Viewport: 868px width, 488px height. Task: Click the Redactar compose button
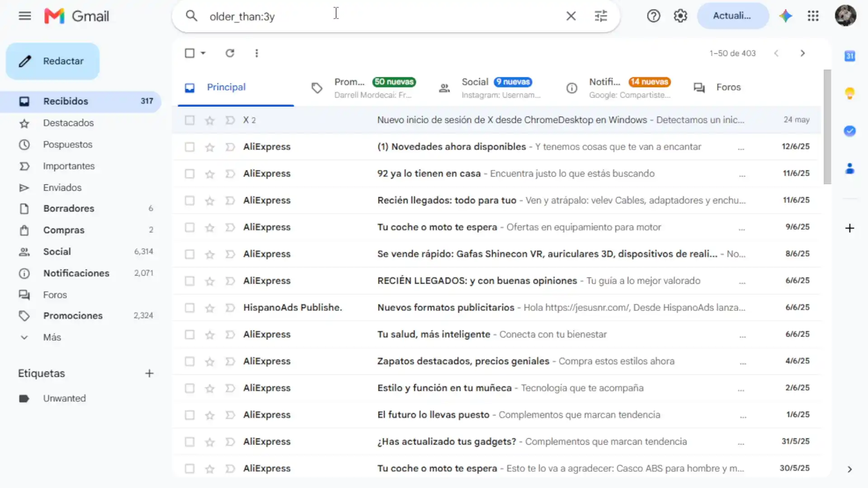click(x=53, y=61)
